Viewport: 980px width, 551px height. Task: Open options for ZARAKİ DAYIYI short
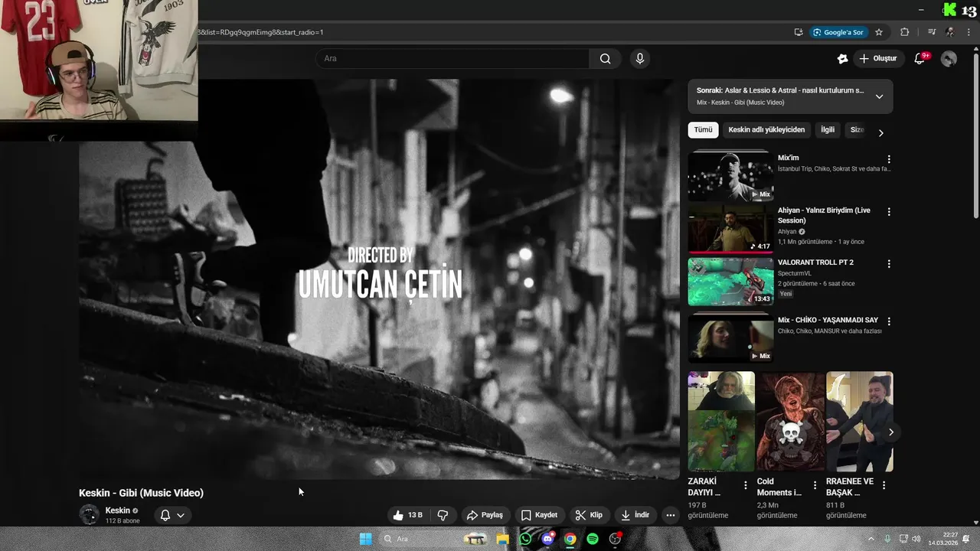[746, 485]
